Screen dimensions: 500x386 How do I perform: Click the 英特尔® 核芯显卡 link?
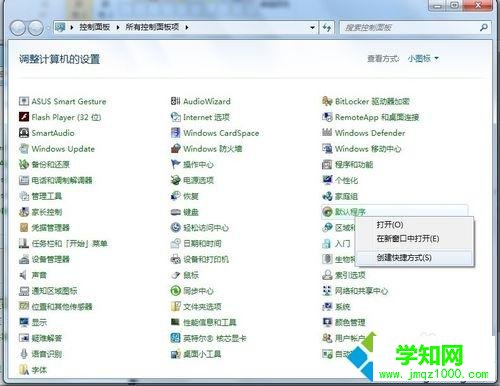pyautogui.click(x=215, y=338)
